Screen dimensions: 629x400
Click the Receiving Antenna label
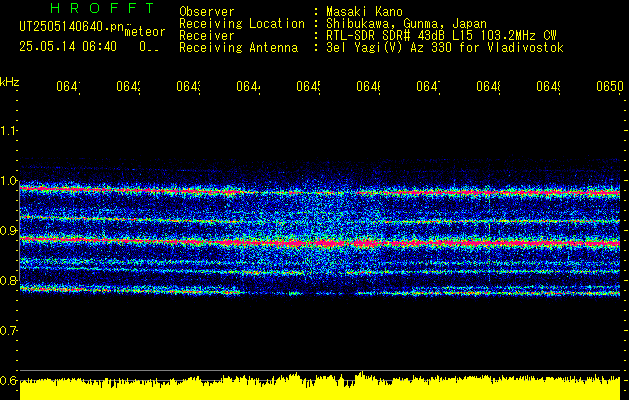238,48
